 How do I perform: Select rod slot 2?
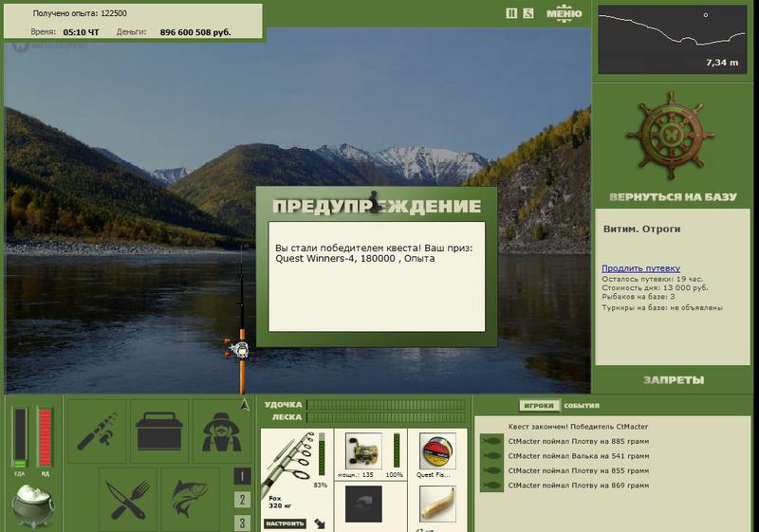242,500
